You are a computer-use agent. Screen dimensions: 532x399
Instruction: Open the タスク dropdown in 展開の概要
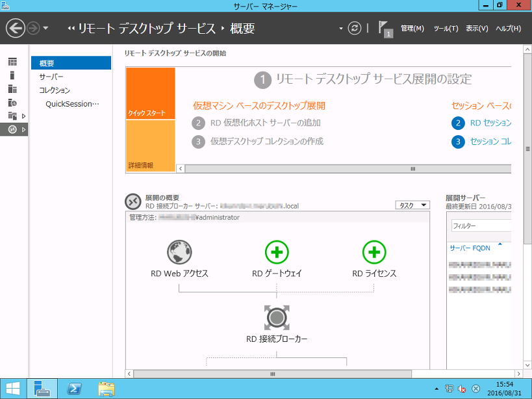point(414,203)
